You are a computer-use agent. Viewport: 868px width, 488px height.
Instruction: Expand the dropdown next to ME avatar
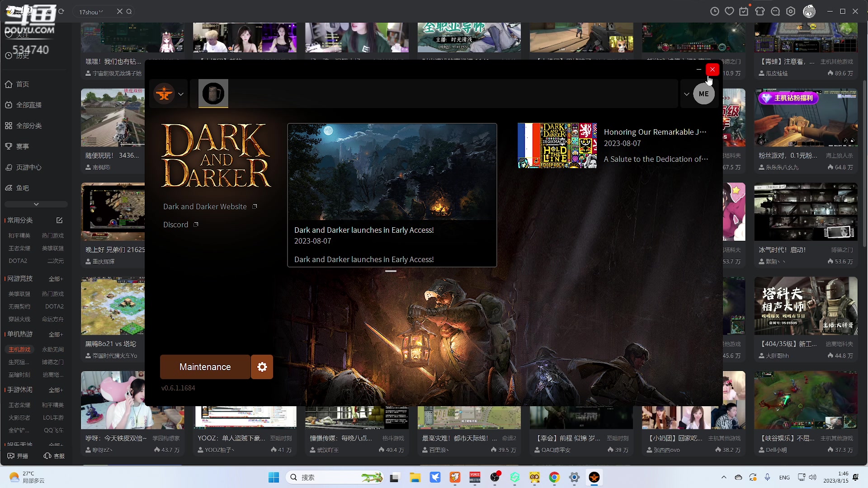tap(687, 94)
